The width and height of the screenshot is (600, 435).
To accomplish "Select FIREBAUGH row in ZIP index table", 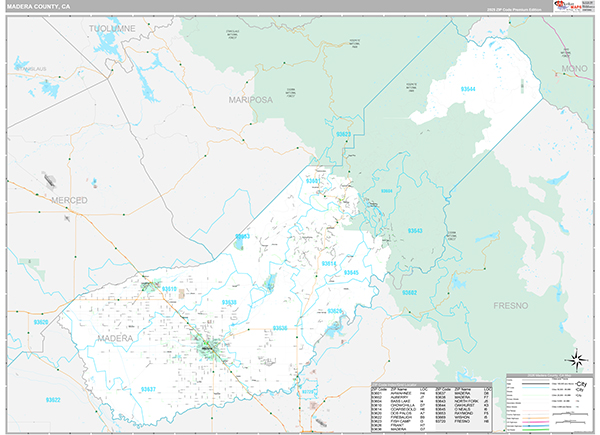I will pos(398,417).
